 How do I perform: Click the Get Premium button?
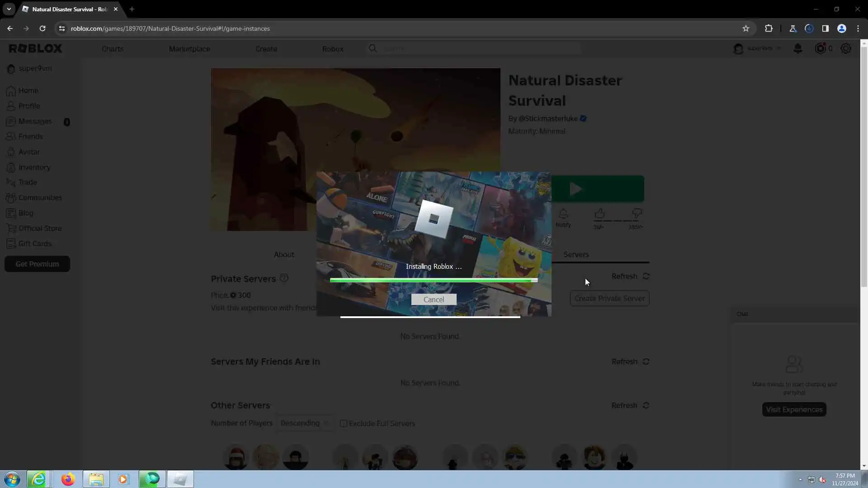click(37, 264)
